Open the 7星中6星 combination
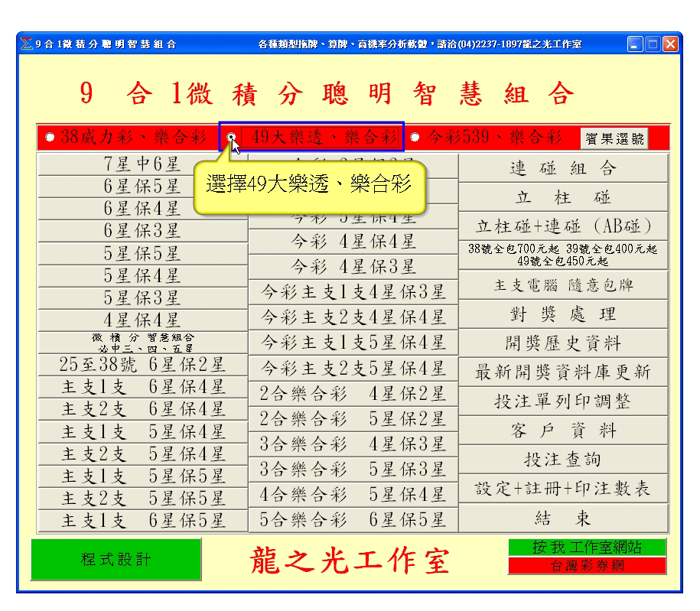The height and width of the screenshot is (611, 700). click(142, 164)
